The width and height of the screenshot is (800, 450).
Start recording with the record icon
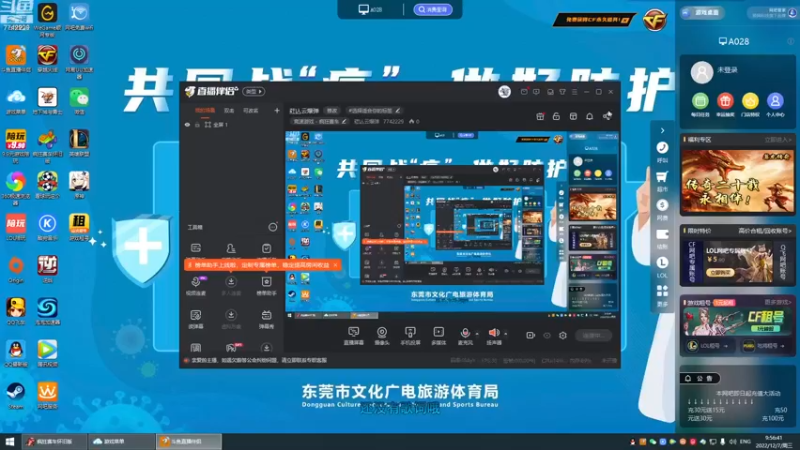(531, 335)
